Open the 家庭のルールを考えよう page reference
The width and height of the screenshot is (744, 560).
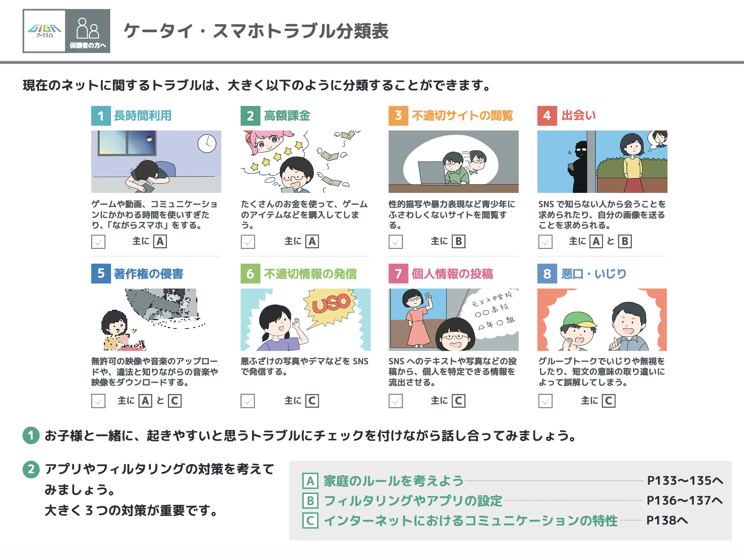click(685, 481)
